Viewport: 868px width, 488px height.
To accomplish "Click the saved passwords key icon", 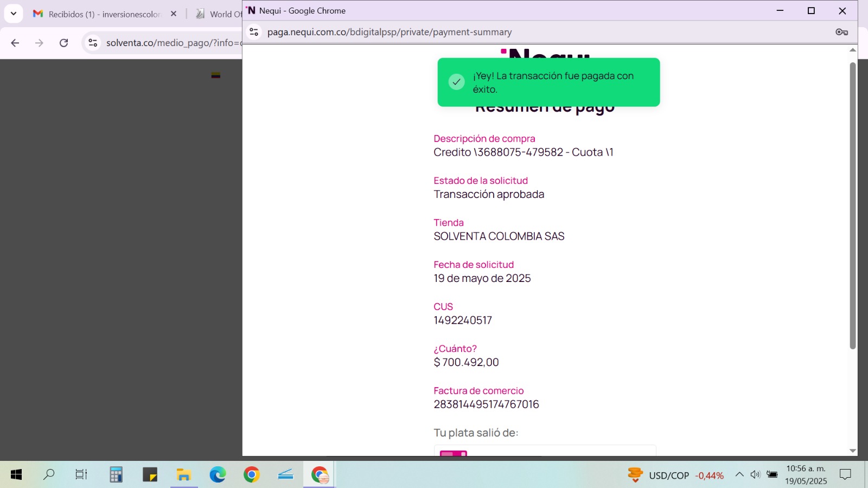I will [841, 32].
